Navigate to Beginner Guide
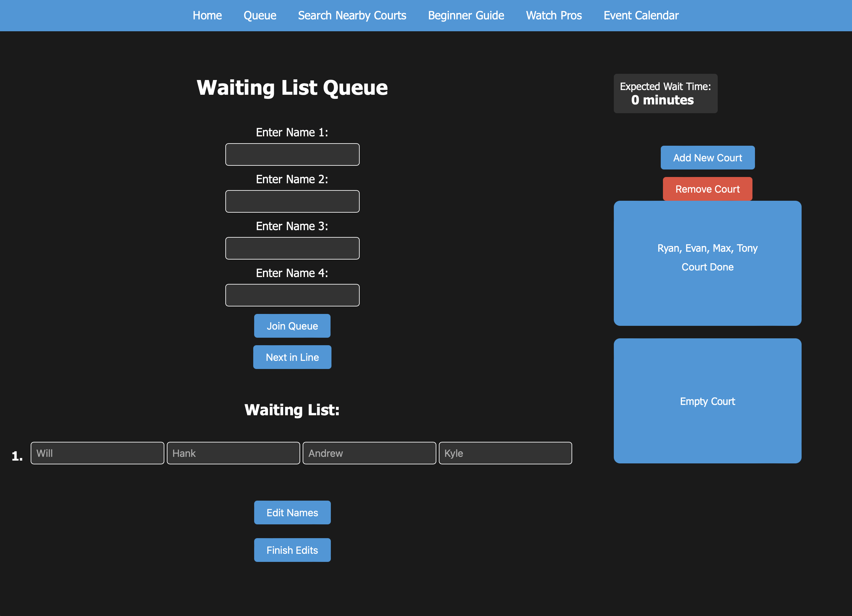This screenshot has height=616, width=852. coord(466,15)
